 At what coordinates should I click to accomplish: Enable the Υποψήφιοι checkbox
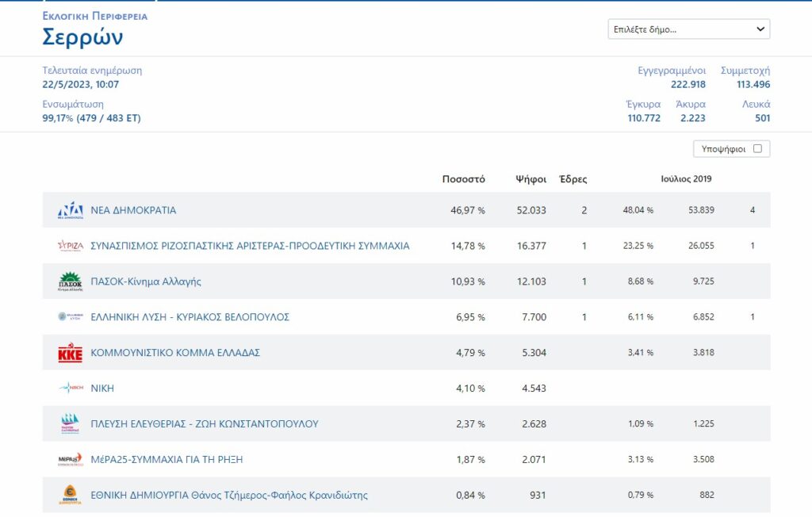point(757,148)
